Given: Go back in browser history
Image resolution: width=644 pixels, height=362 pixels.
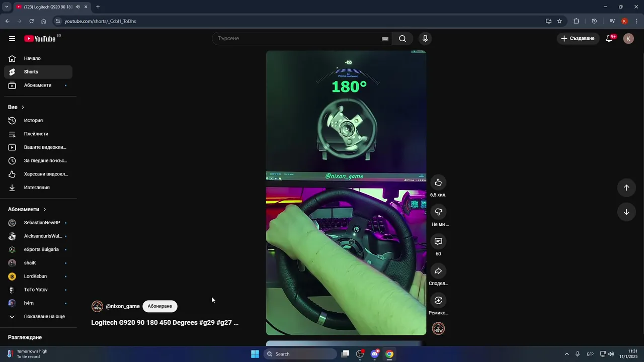Looking at the screenshot, I should (7, 21).
